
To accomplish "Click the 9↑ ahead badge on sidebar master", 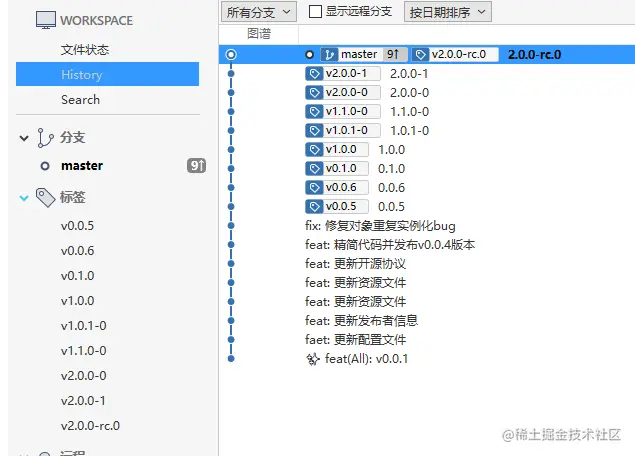I will tap(196, 166).
